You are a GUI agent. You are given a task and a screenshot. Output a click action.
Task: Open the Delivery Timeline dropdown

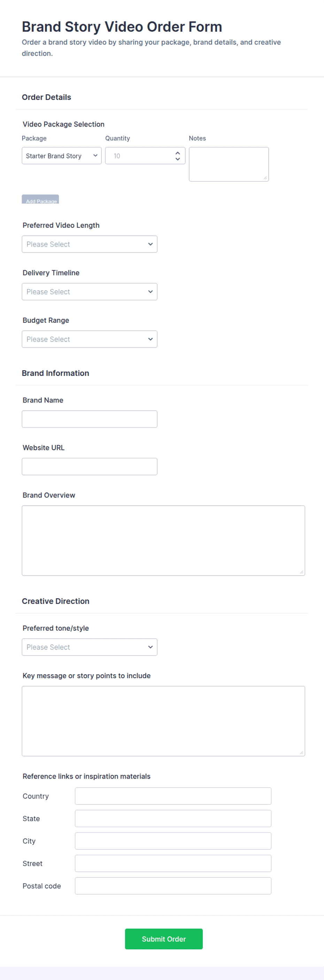90,292
